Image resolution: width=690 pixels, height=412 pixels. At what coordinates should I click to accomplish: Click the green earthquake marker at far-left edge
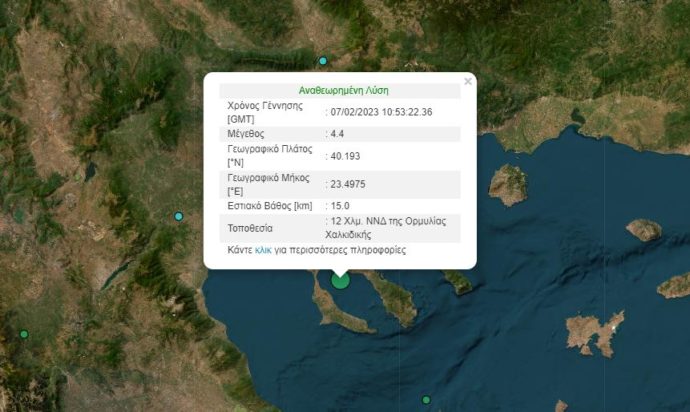[x=24, y=334]
